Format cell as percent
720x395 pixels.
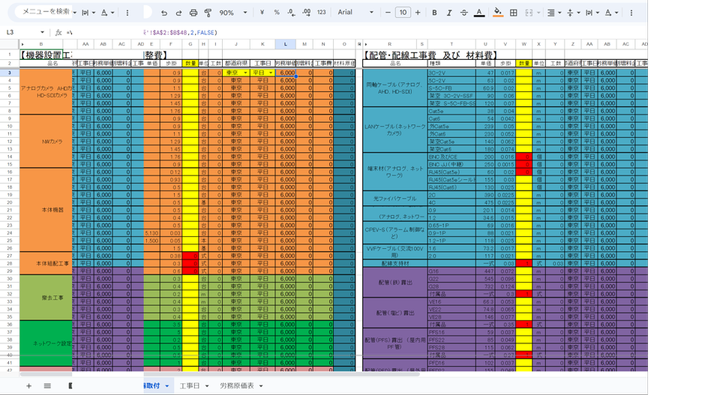click(x=277, y=12)
